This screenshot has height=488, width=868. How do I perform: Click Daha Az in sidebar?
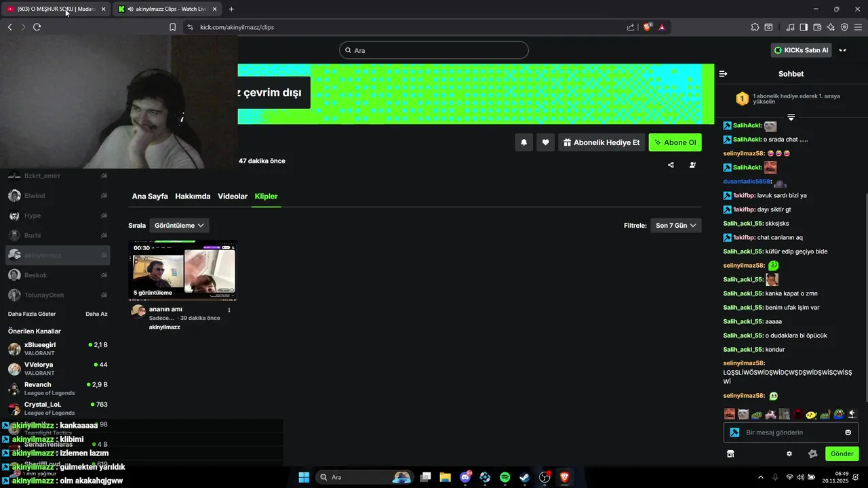(96, 314)
